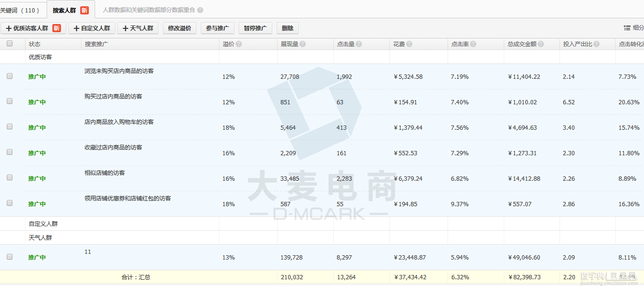This screenshot has width=644, height=286.
Task: Check the row 领用店铺优惠券和店铺红包的访客
Action: click(x=10, y=203)
